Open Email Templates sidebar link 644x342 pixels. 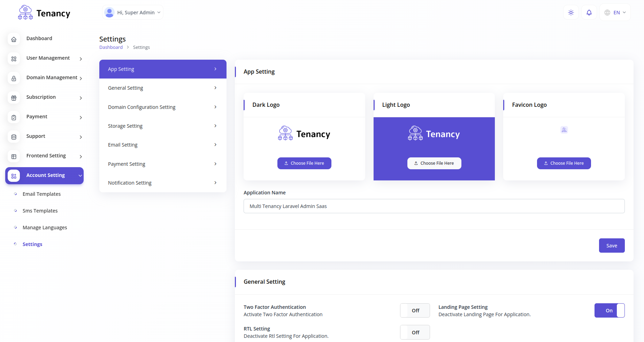point(41,194)
